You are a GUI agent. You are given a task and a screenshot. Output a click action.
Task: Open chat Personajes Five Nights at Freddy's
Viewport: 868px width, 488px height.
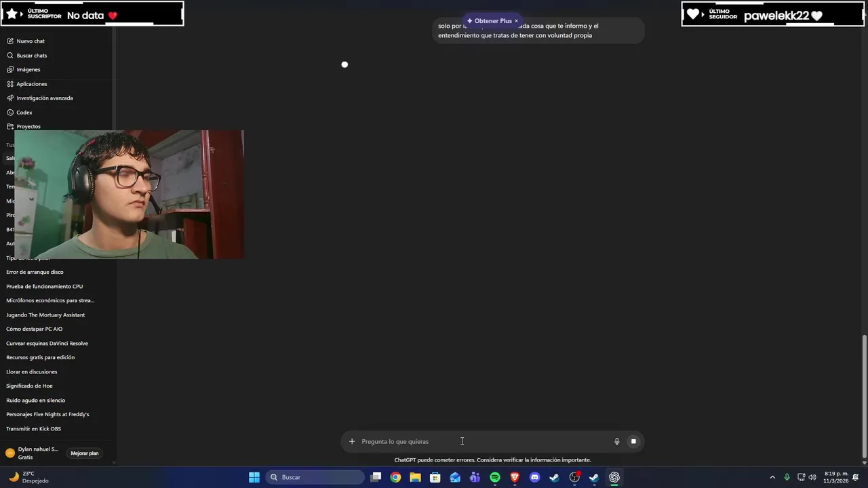[47, 415]
